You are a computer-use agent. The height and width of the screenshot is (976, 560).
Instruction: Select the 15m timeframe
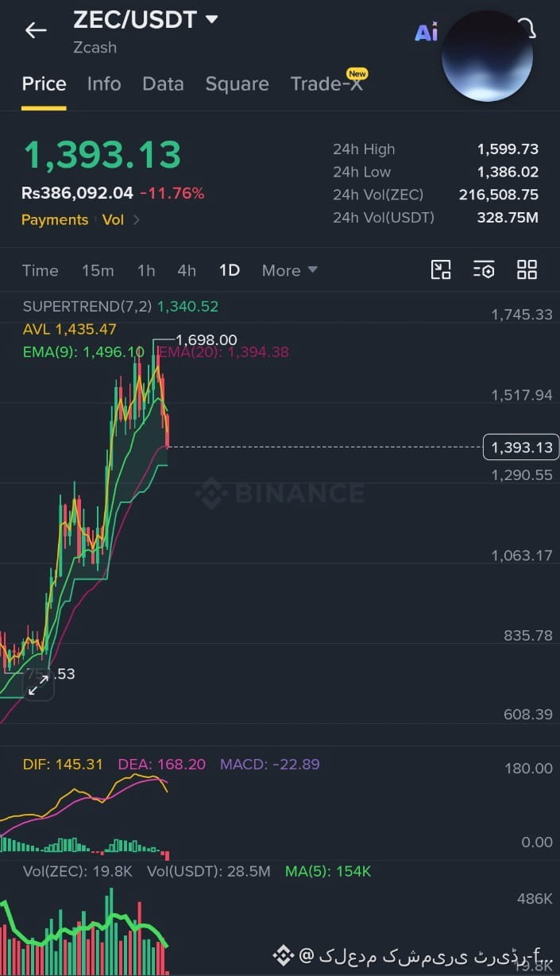click(x=98, y=270)
